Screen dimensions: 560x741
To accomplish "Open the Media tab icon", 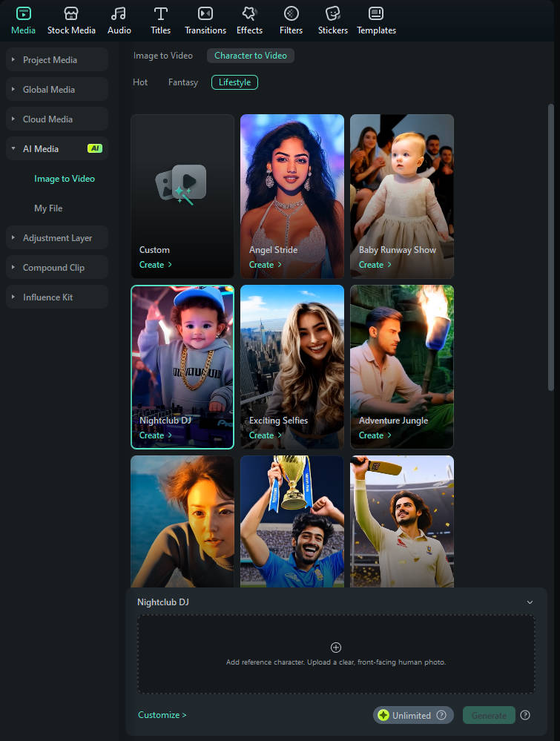I will point(23,13).
